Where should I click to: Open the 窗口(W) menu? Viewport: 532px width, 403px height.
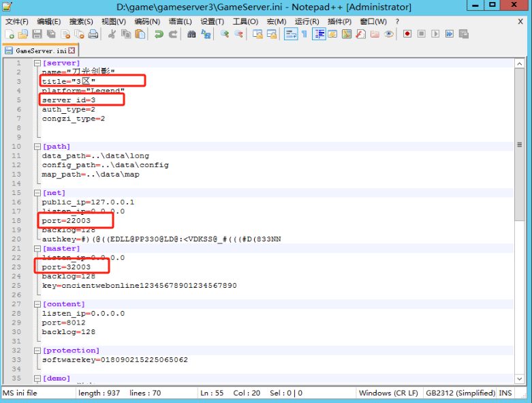(373, 22)
